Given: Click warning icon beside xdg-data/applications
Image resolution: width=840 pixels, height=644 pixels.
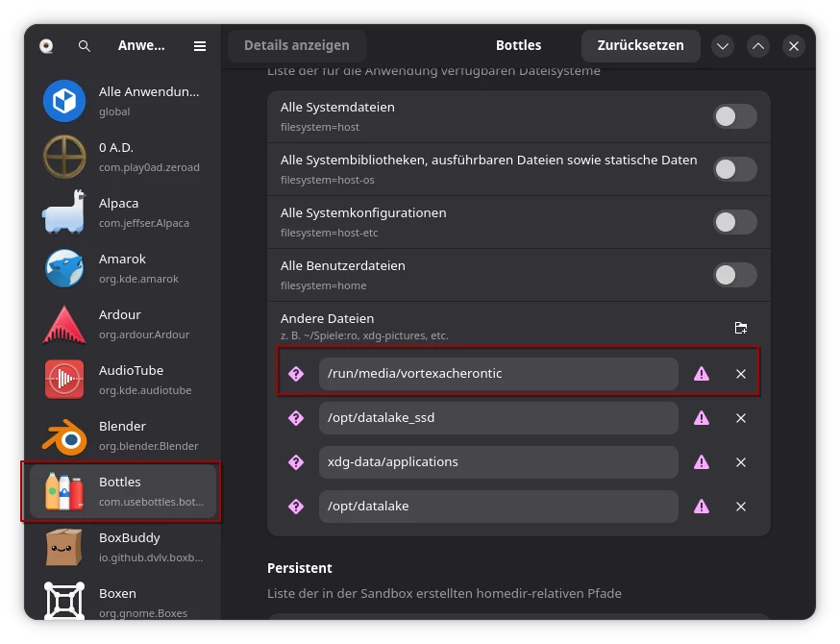Looking at the screenshot, I should pos(702,462).
